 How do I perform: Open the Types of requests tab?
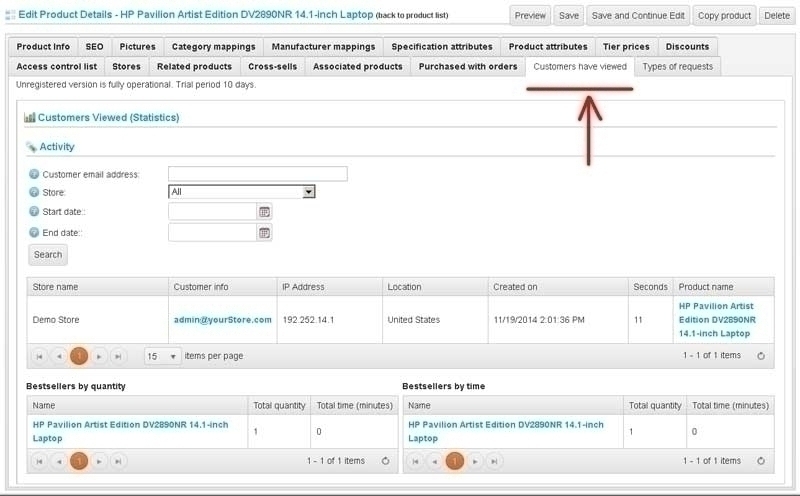678,66
